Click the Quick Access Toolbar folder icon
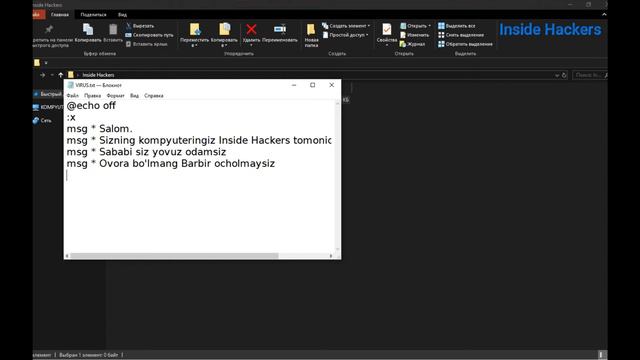The image size is (640, 360). click(x=37, y=63)
